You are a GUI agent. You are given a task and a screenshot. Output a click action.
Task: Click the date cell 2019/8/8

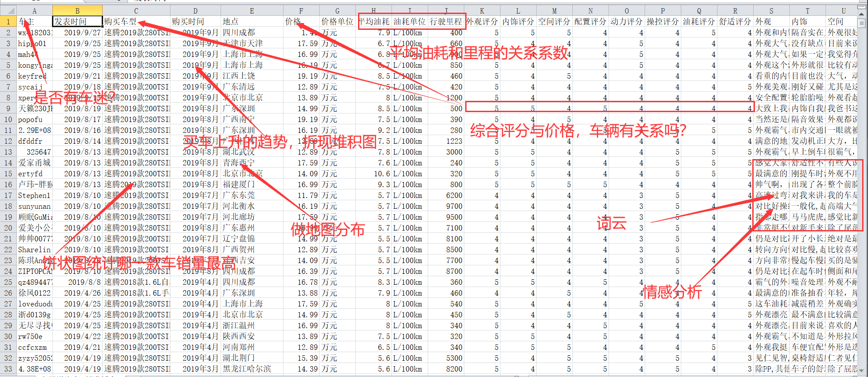[77, 282]
